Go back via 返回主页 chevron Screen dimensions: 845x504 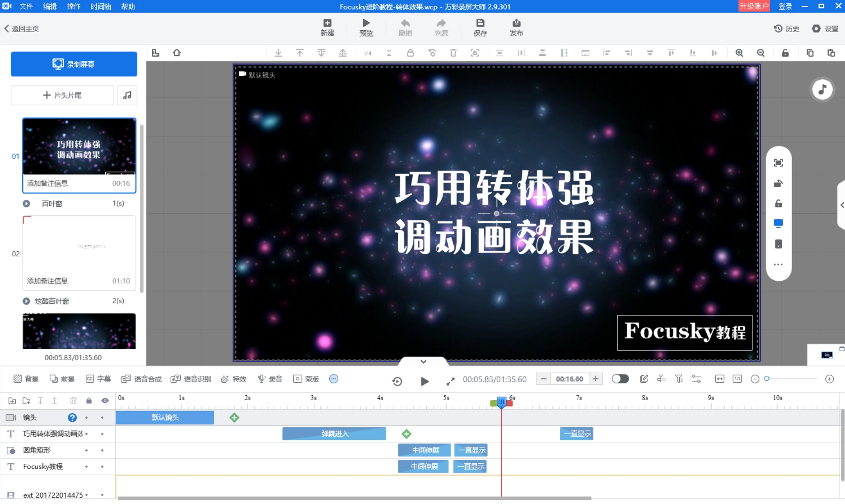coord(7,28)
